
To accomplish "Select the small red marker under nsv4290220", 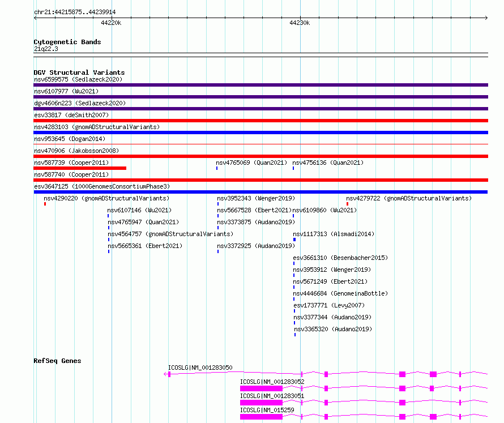I will pyautogui.click(x=45, y=204).
